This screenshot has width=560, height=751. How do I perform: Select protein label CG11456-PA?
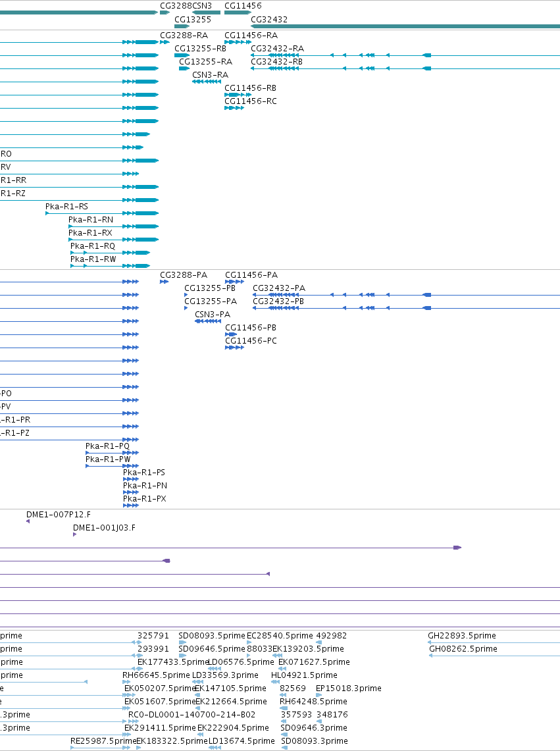coord(251,275)
